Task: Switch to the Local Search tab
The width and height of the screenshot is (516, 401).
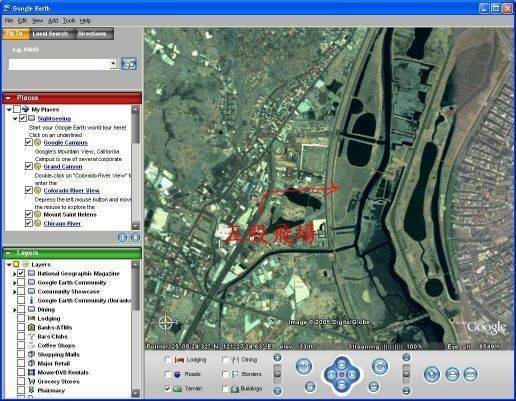Action: pos(50,34)
